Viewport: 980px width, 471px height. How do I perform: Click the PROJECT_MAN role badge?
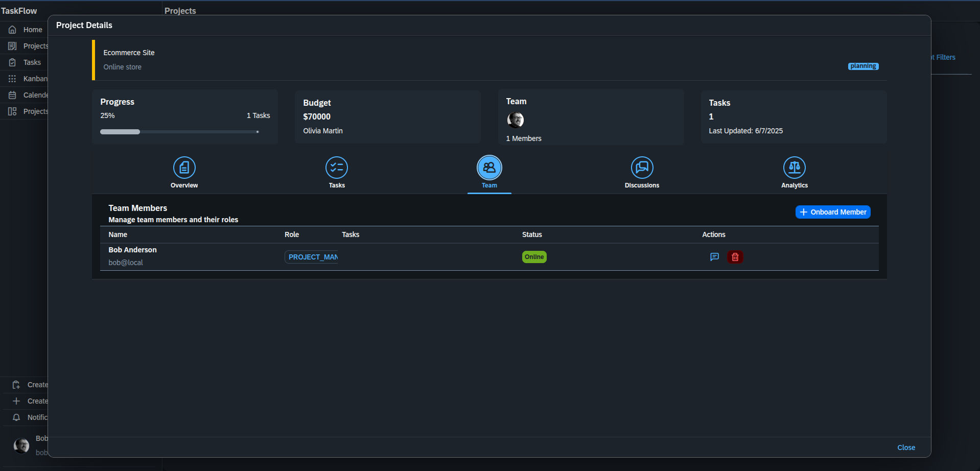[312, 257]
